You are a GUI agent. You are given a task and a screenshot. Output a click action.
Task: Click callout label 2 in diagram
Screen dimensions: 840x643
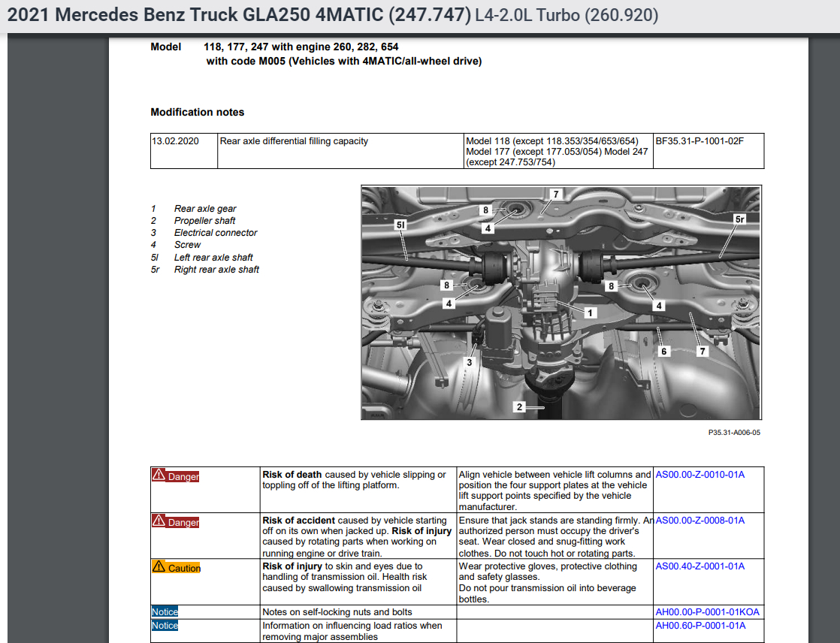(519, 407)
